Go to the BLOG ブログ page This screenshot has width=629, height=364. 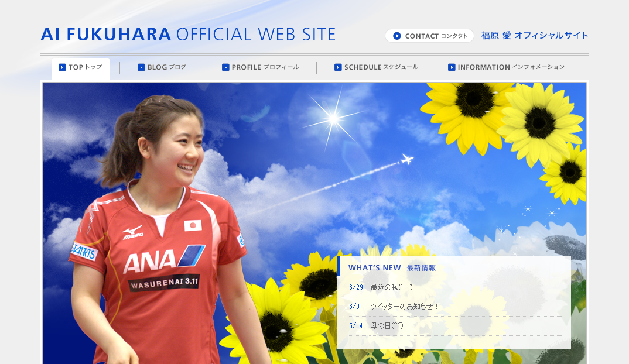[x=162, y=67]
